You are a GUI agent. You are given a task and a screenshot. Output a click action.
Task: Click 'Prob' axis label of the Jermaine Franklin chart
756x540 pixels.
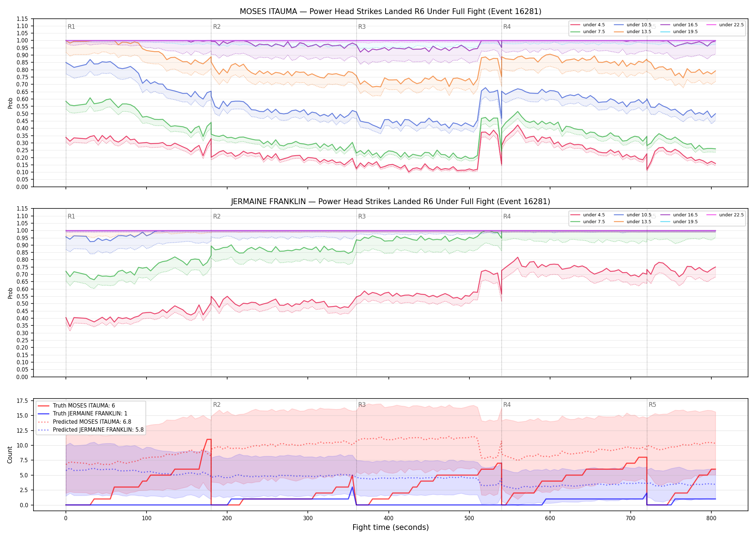coord(10,293)
